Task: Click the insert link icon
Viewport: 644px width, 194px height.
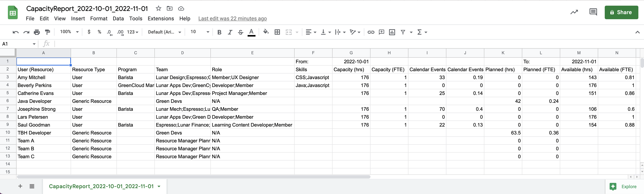Action: coord(371,32)
